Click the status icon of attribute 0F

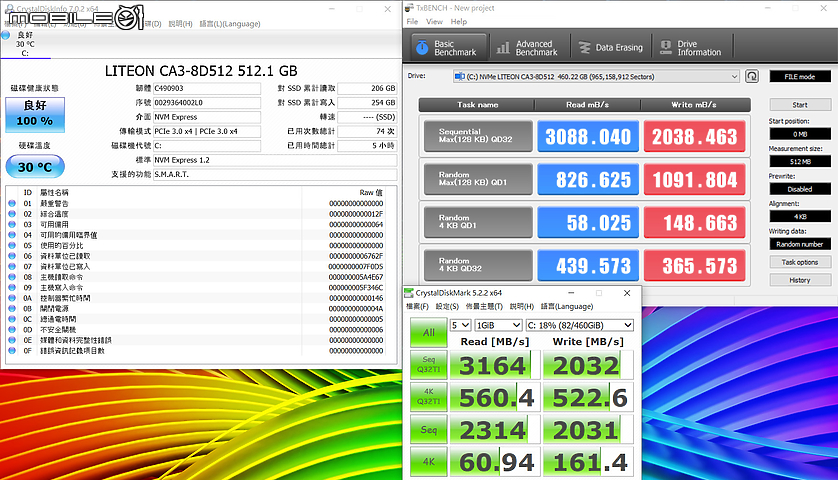(x=12, y=351)
